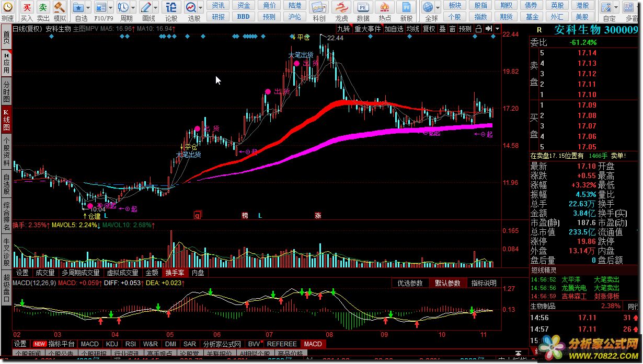Toggle the 复权 price adjustment

429,29
